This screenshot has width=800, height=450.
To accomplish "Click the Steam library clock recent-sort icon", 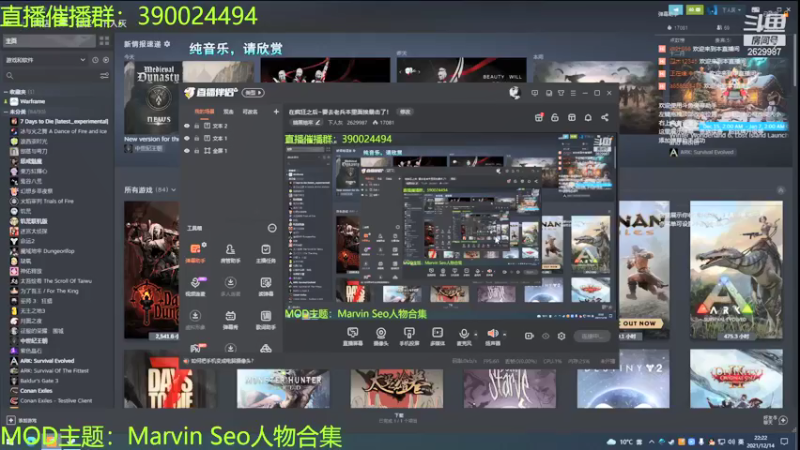I will (95, 60).
